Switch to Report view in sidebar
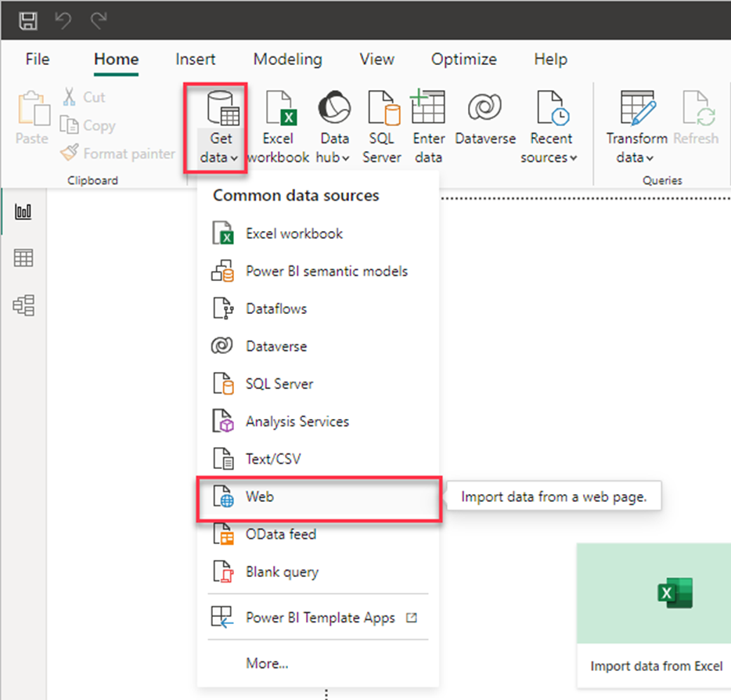The height and width of the screenshot is (700, 731). pyautogui.click(x=23, y=212)
